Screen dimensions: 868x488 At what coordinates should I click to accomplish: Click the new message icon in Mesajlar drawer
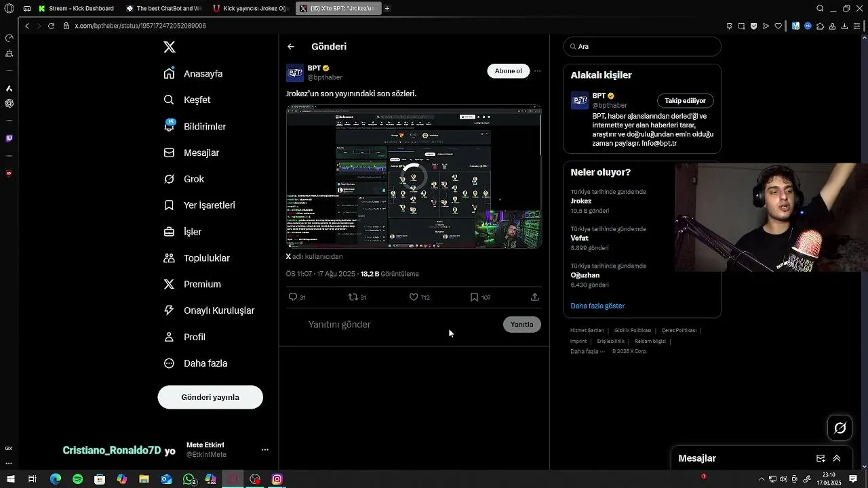click(x=821, y=458)
